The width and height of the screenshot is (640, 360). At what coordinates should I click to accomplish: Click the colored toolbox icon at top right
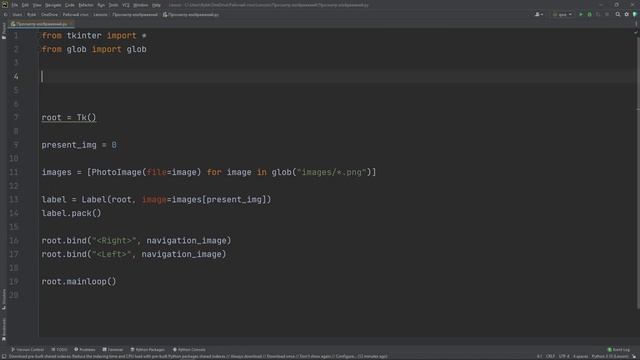click(x=635, y=15)
